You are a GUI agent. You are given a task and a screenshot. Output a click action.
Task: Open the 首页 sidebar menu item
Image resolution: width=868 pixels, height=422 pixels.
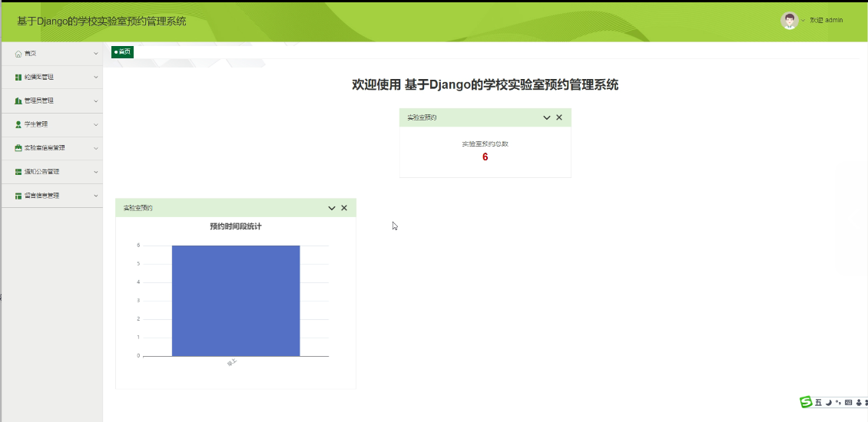(x=52, y=54)
